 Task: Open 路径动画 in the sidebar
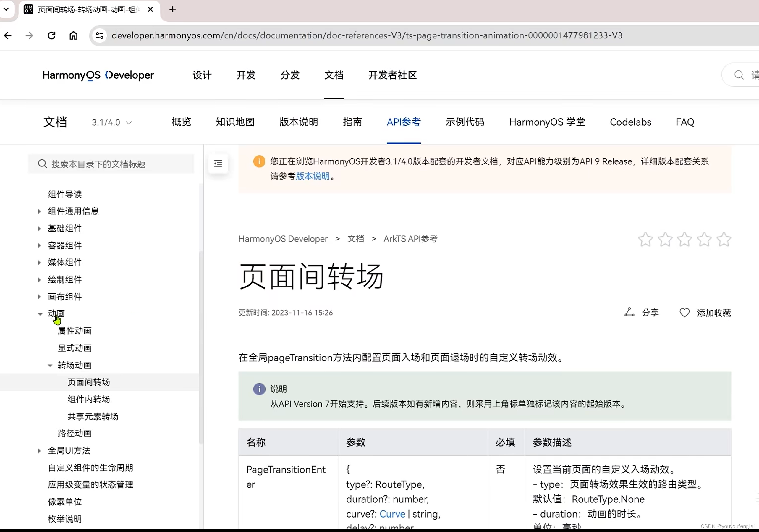coord(75,434)
